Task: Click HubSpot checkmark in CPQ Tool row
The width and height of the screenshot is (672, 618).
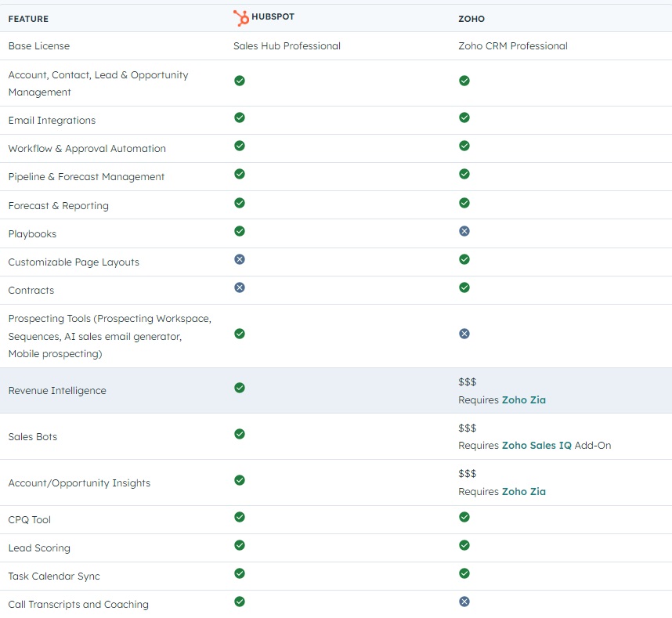Action: click(x=240, y=517)
